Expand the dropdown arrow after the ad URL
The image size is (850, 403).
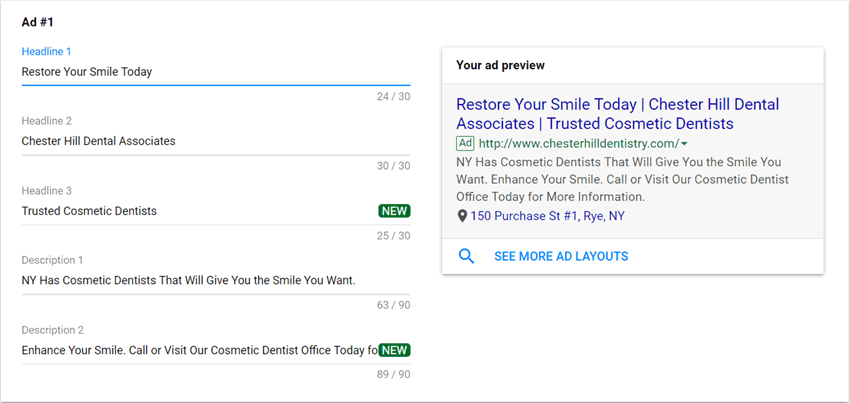coord(684,144)
